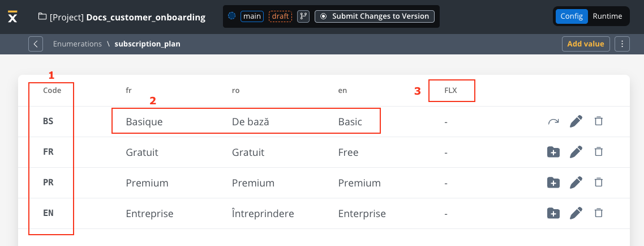Viewport: 644px width, 246px height.
Task: Switch to Runtime mode
Action: [607, 16]
